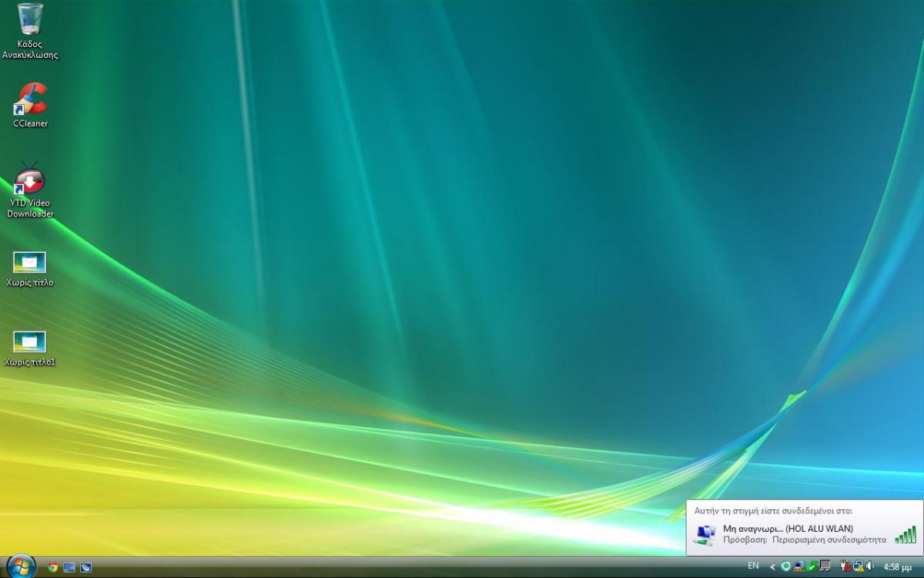Open the Recycle Bin desktop icon
Screen dimensions: 924x578
pos(29,31)
